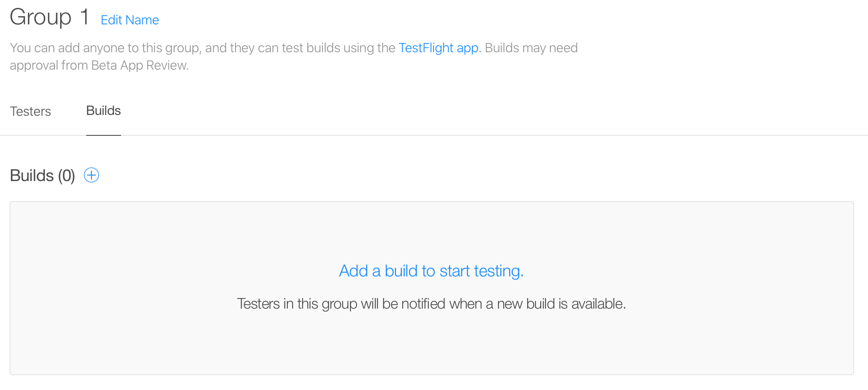Click the testers notification message text
The height and width of the screenshot is (390, 868).
tap(431, 304)
